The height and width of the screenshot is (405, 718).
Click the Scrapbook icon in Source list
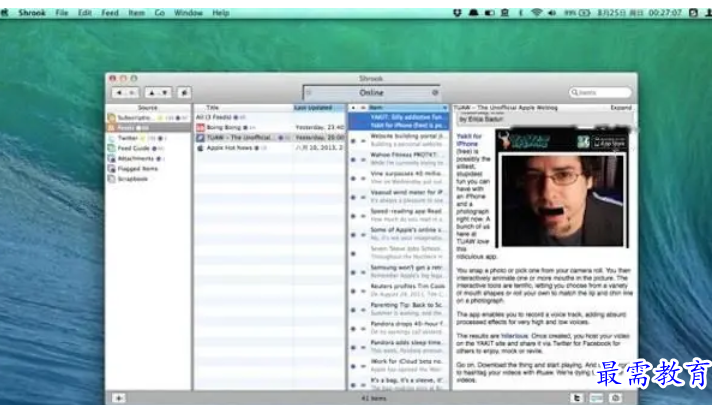coord(111,179)
